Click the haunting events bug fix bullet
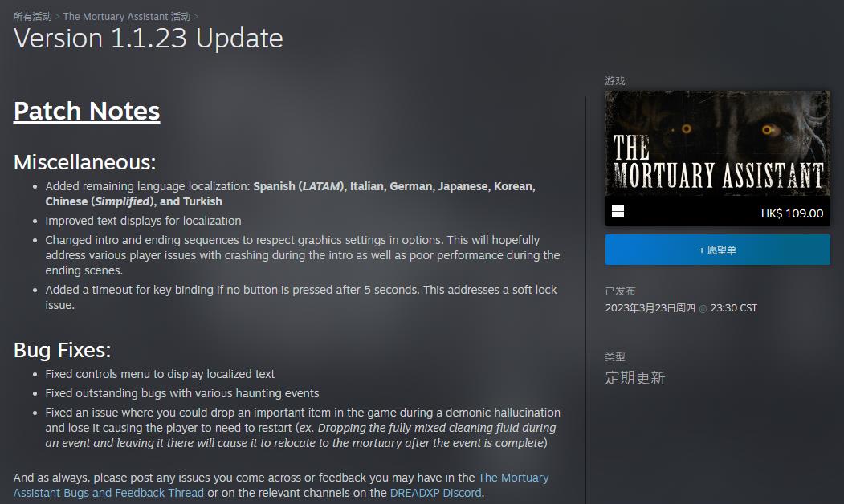This screenshot has width=844, height=504. point(182,394)
